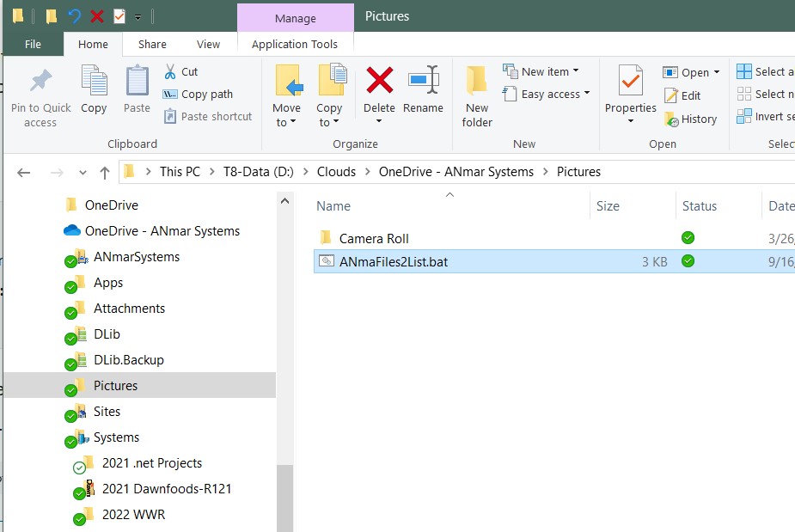Click the Rename icon in ribbon
This screenshot has height=532, width=795.
click(423, 82)
